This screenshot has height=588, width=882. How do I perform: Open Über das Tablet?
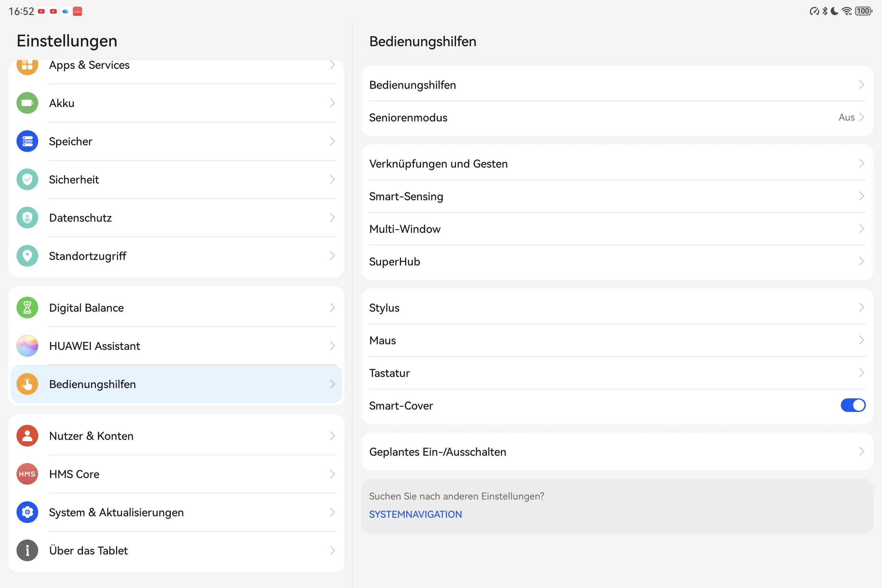point(176,551)
